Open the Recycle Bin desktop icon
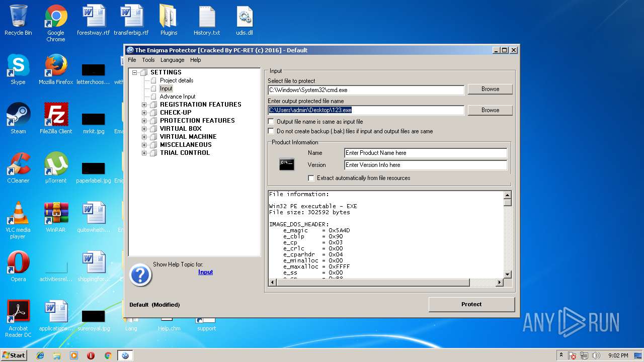Screen dimensions: 644x362 pos(18,20)
